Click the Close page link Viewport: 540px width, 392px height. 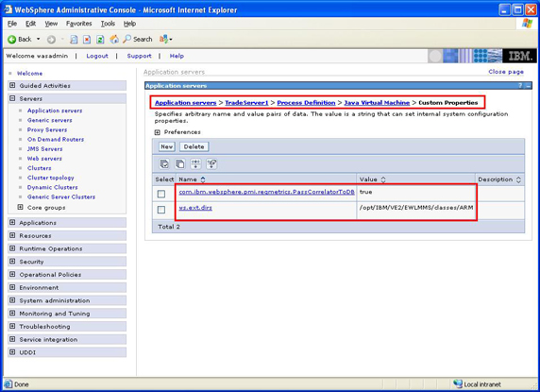[x=506, y=72]
